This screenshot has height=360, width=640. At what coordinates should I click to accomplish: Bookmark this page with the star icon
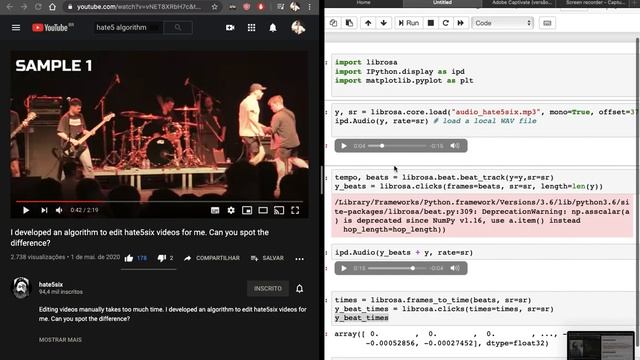214,7
